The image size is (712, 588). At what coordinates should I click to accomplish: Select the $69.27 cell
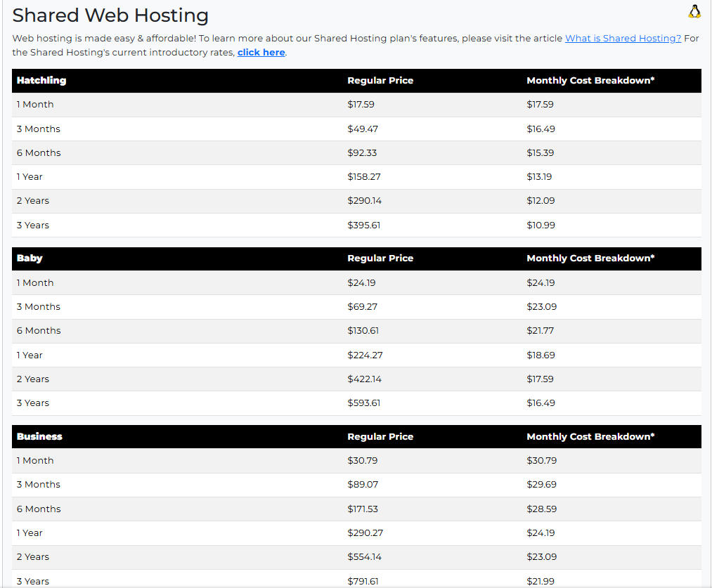pyautogui.click(x=363, y=307)
